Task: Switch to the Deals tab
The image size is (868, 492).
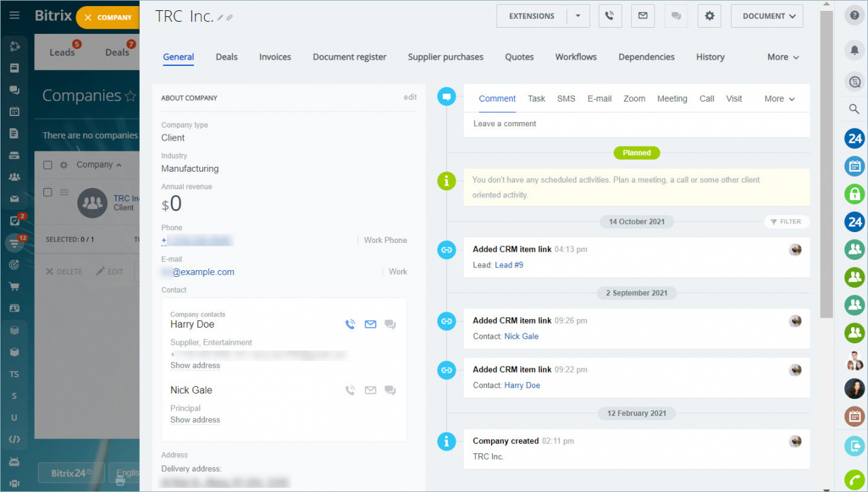Action: 226,57
